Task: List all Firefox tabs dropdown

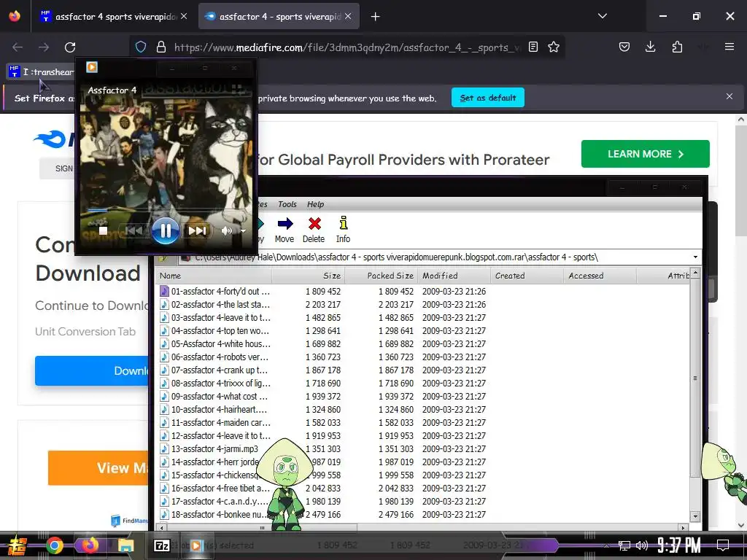Action: click(x=603, y=16)
